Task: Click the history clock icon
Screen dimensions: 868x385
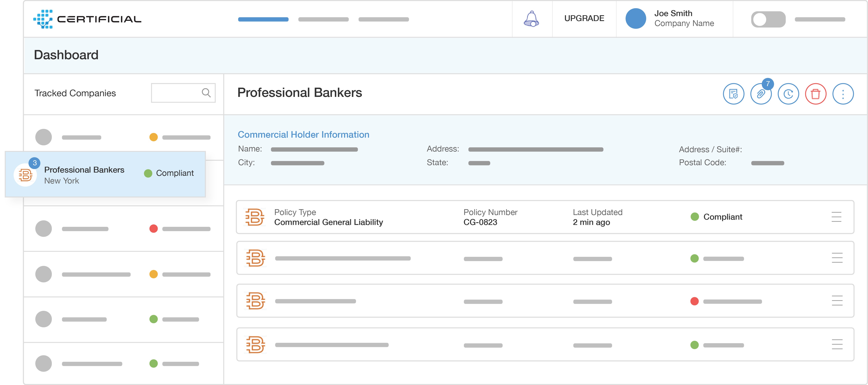Action: tap(788, 94)
